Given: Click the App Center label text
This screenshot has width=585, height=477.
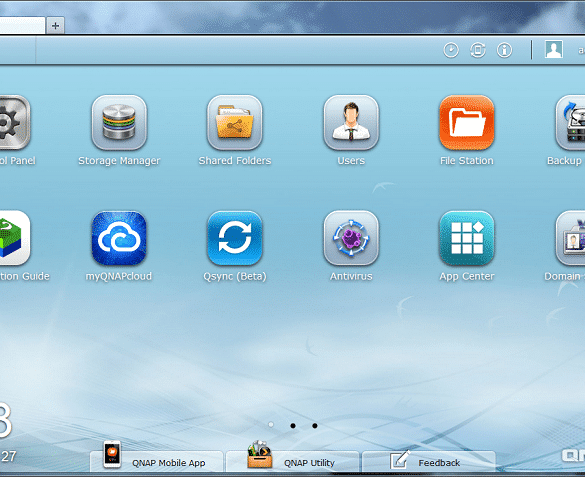Looking at the screenshot, I should point(467,276).
